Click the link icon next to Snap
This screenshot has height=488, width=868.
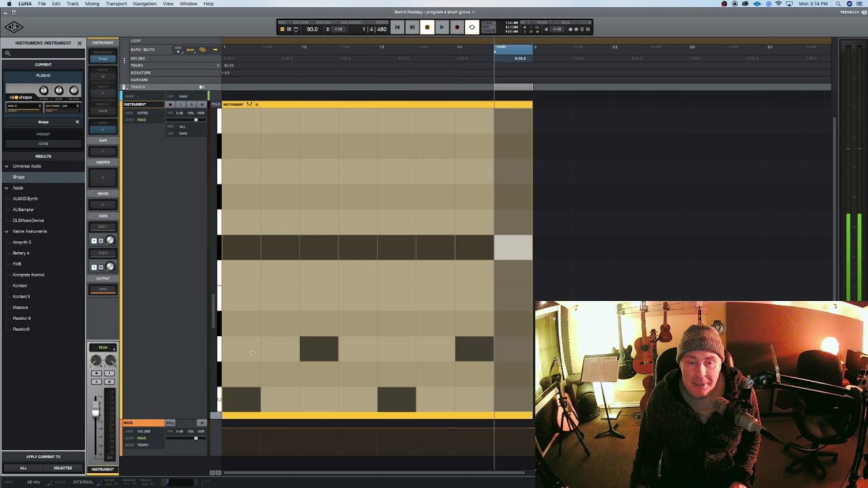[x=202, y=49]
